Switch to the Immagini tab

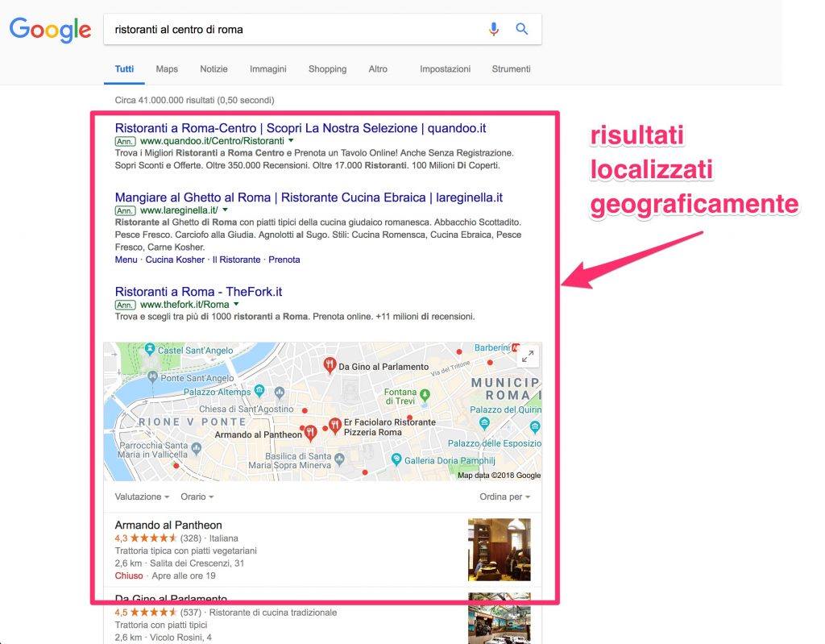[267, 69]
